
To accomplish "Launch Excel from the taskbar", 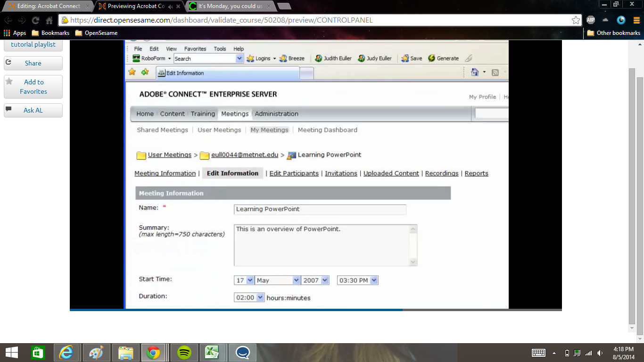I will point(212,353).
